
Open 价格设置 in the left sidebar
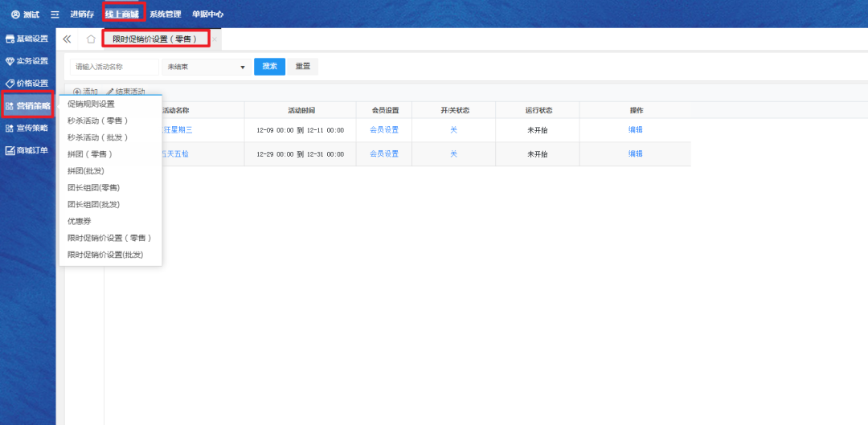pos(27,83)
